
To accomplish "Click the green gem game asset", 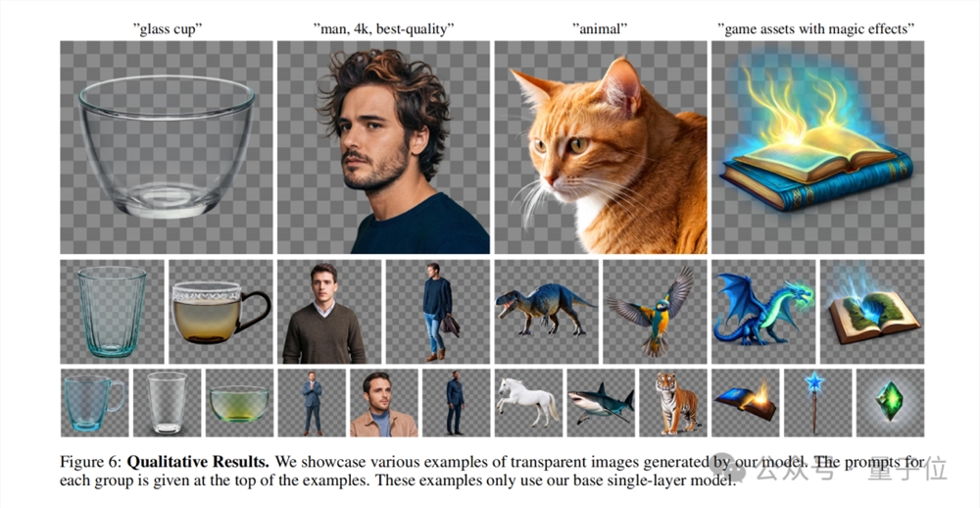I will point(890,402).
